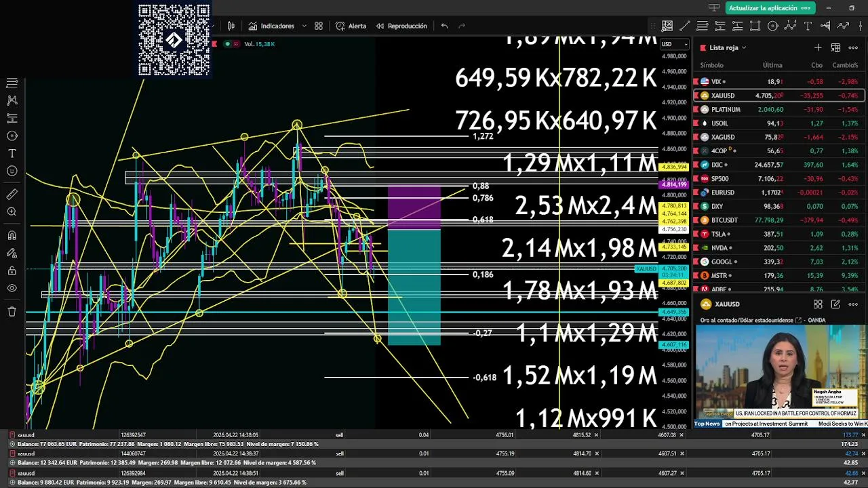Viewport: 868px width, 488px height.
Task: Undo the last chart action
Action: (x=444, y=26)
